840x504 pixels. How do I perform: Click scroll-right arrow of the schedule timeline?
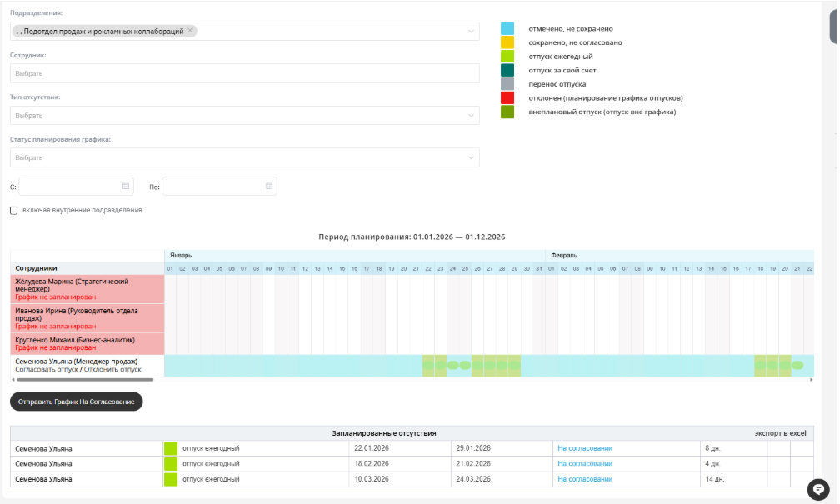(810, 379)
